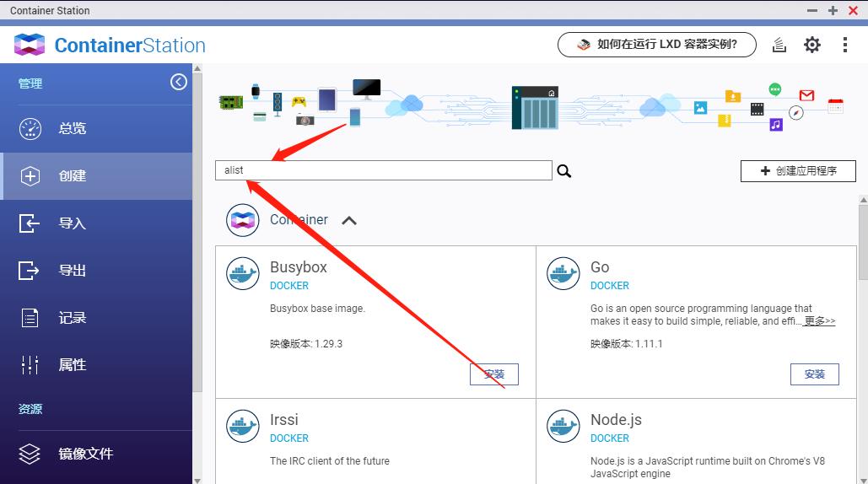Open 导出 export page
The height and width of the screenshot is (484, 868).
(x=96, y=271)
